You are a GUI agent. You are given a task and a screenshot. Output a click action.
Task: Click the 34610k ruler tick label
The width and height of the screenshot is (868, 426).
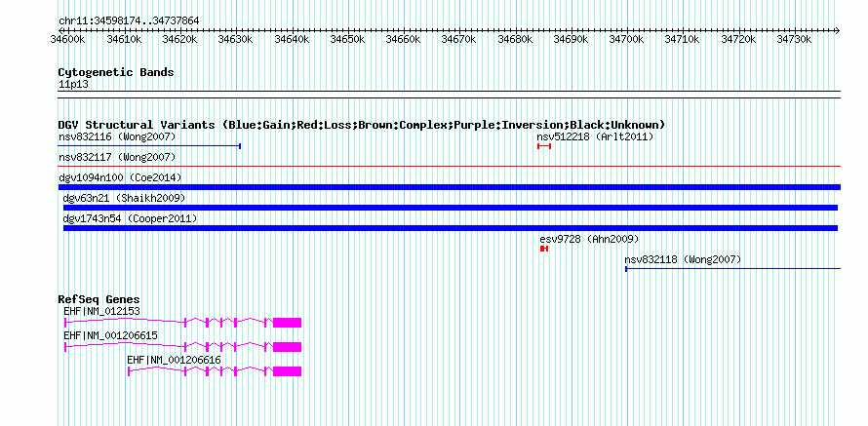coord(124,39)
